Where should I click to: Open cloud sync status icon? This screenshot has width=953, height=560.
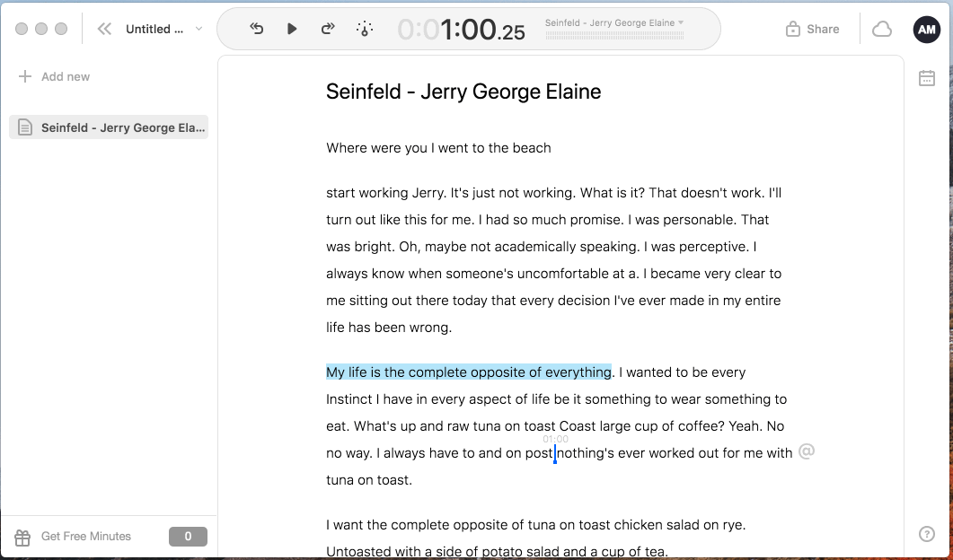[882, 29]
